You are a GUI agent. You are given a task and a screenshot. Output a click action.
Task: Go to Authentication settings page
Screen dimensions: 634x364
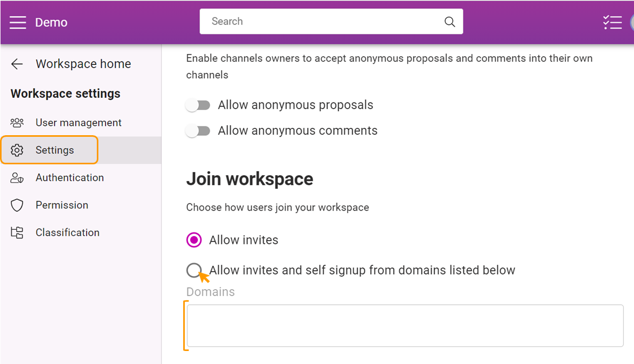coord(70,178)
